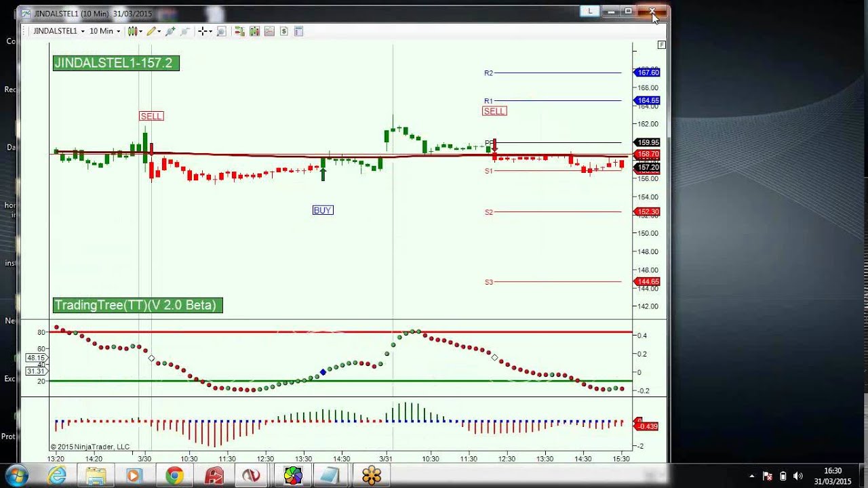Select the crosshair cursor tool
The image size is (868, 488).
click(202, 31)
